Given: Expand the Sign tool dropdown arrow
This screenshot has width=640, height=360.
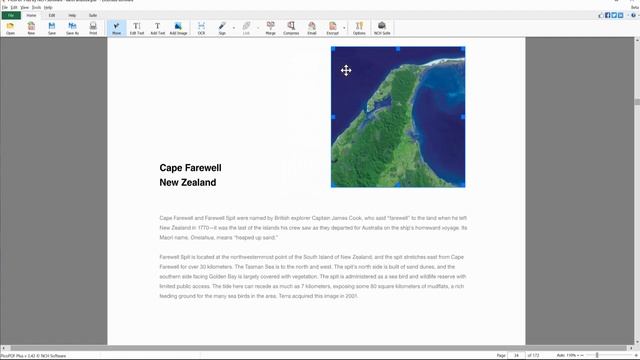Looking at the screenshot, I should coord(234,28).
